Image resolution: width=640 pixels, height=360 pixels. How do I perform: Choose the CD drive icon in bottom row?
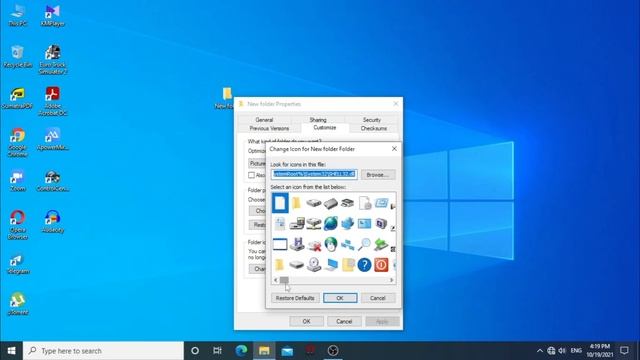[x=314, y=264]
